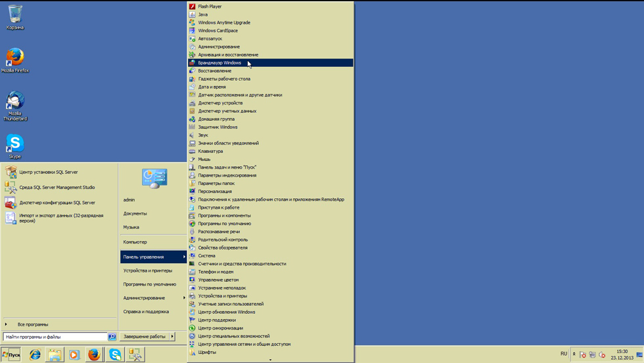Screen dimensions: 644x363
Task: Expand the shutdown options arrow
Action: (x=172, y=337)
